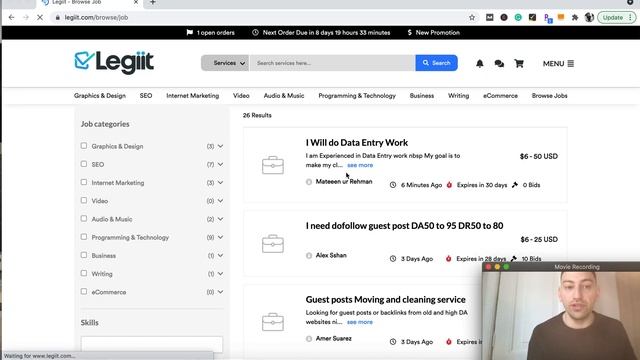Click 'see more' on the Data Entry job

[x=360, y=165]
